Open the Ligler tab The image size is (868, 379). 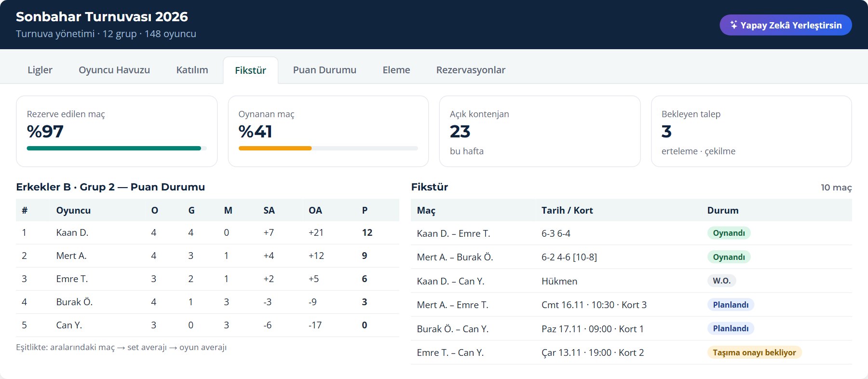[40, 70]
